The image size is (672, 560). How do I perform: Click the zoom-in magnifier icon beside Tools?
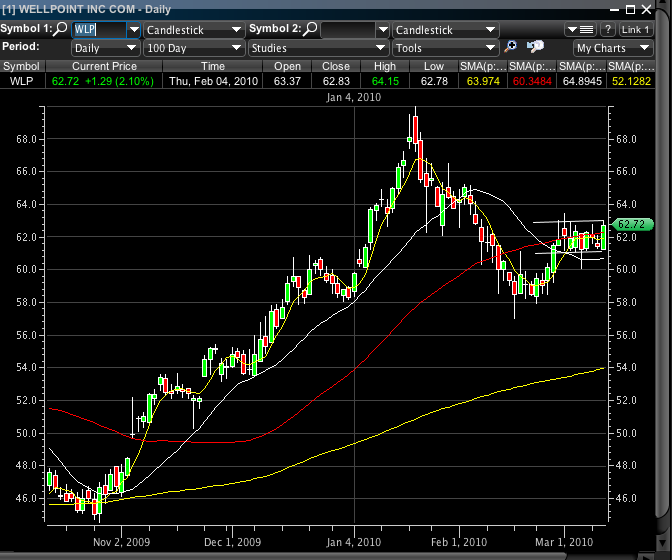point(511,47)
